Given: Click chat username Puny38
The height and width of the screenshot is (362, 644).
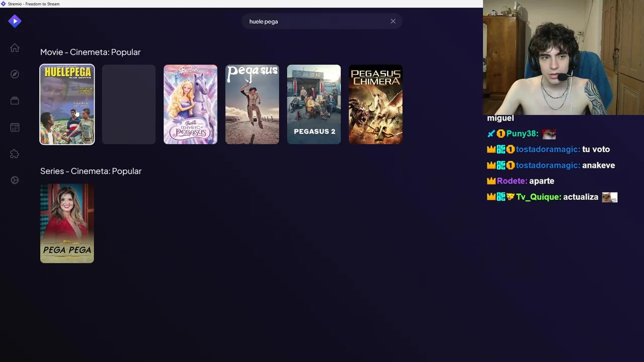Looking at the screenshot, I should coord(522,134).
